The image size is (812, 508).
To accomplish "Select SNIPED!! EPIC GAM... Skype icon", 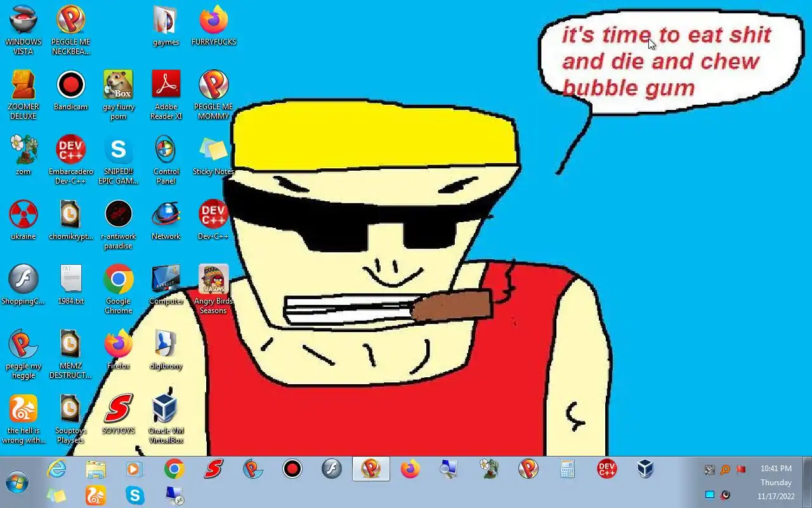I will (x=118, y=159).
